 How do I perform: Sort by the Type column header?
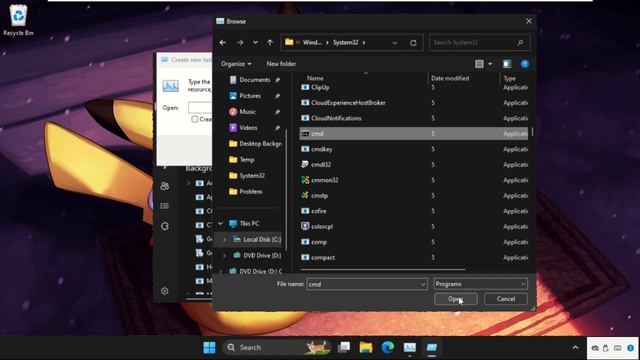pyautogui.click(x=509, y=78)
